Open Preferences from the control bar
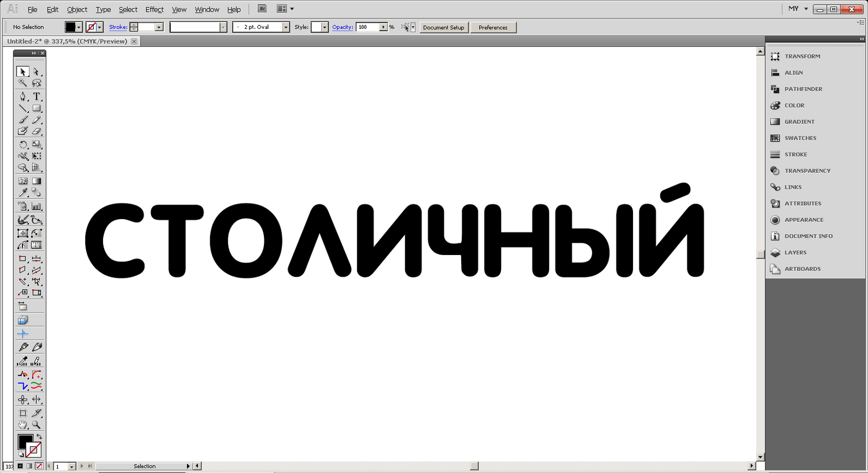 pos(493,27)
